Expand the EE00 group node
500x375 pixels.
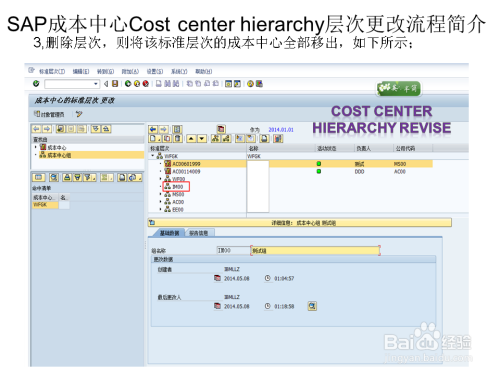point(160,210)
